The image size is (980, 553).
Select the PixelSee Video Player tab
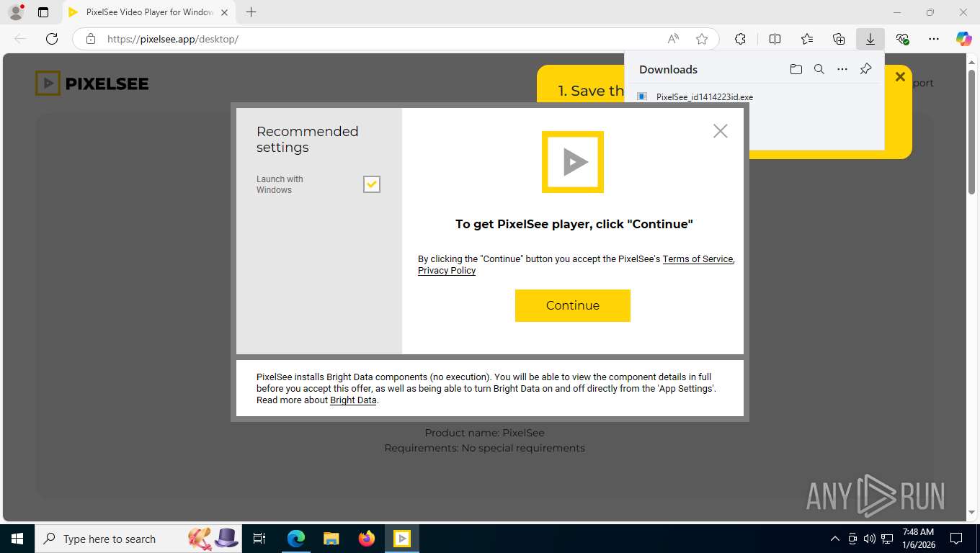[x=149, y=12]
